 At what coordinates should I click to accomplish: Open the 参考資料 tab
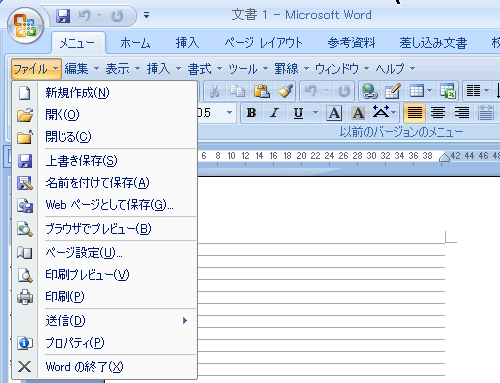pos(351,43)
